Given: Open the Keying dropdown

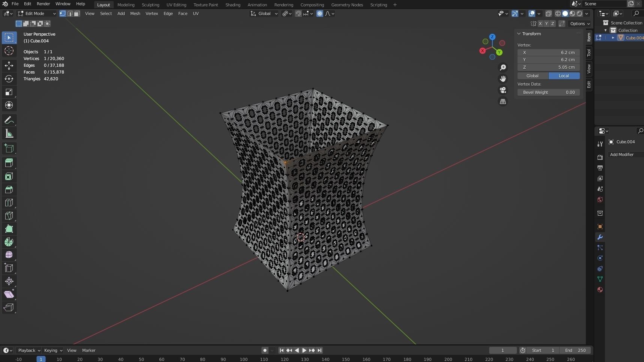Looking at the screenshot, I should pyautogui.click(x=53, y=350).
